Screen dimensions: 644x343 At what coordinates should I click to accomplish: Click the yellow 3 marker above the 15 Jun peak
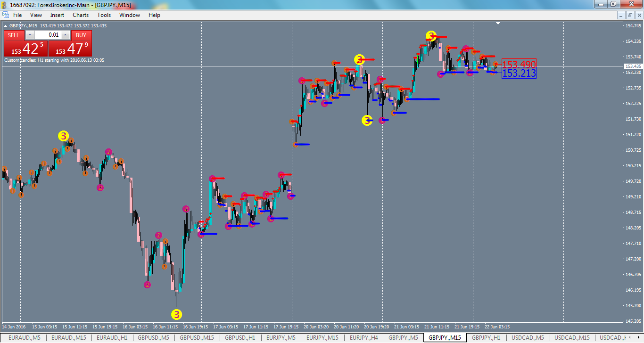(x=63, y=136)
